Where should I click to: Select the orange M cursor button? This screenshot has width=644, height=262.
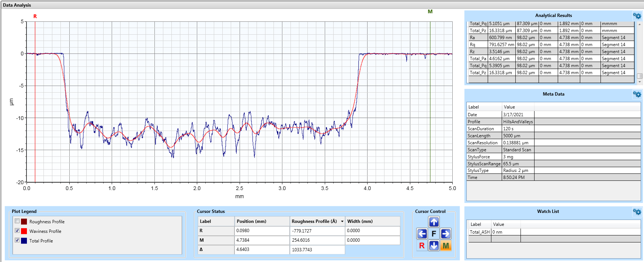point(446,245)
